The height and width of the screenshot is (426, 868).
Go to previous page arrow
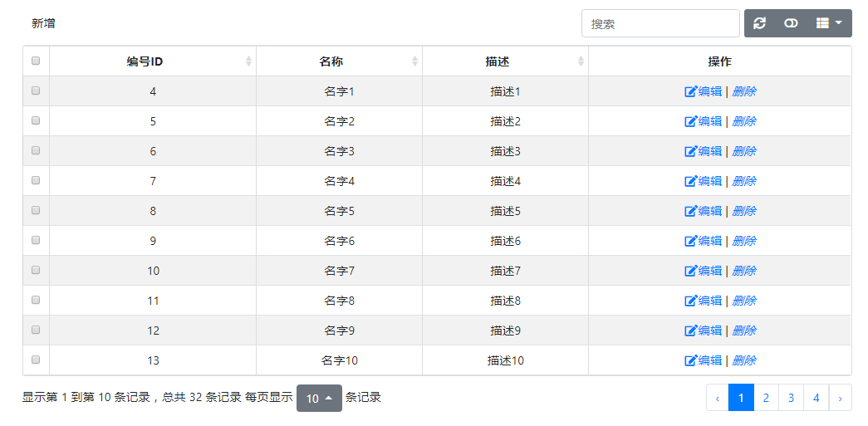pos(718,398)
